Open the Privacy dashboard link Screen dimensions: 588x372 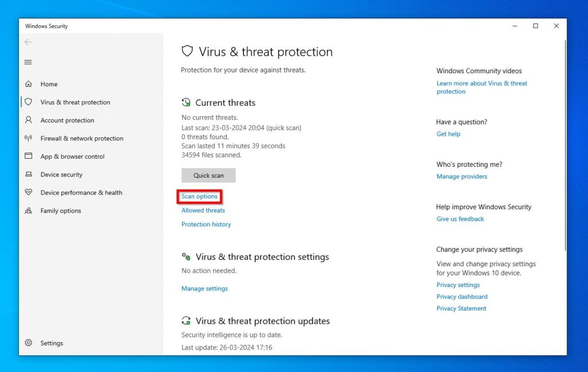[462, 296]
